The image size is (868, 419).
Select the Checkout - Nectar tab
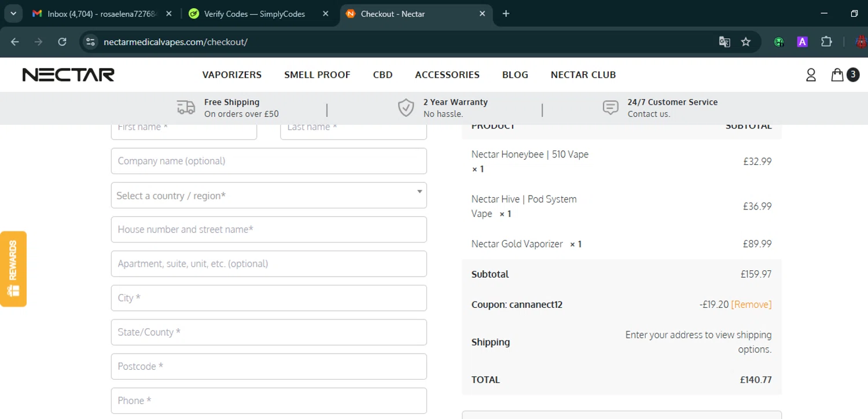tap(416, 14)
